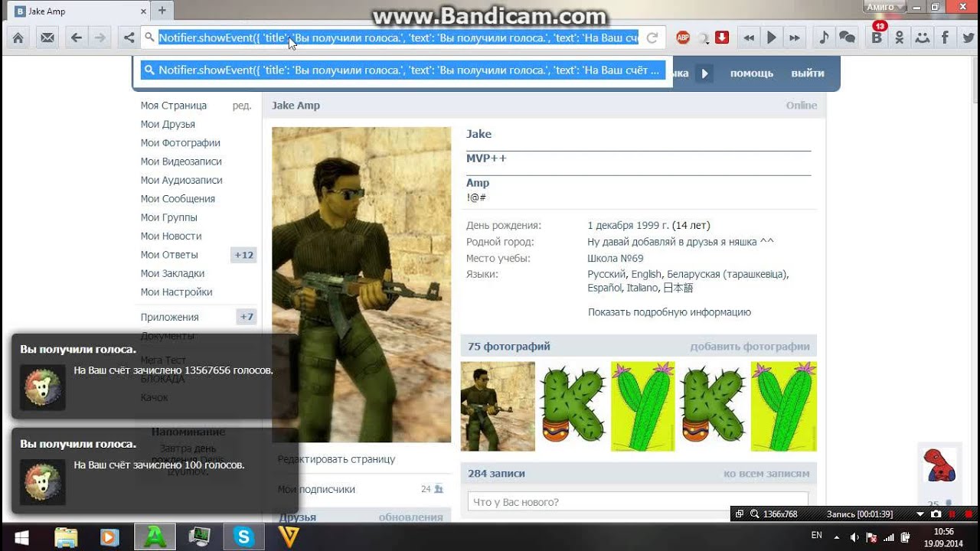The image size is (980, 551).
Task: Open Мои Друзья in sidebar
Action: 168,124
